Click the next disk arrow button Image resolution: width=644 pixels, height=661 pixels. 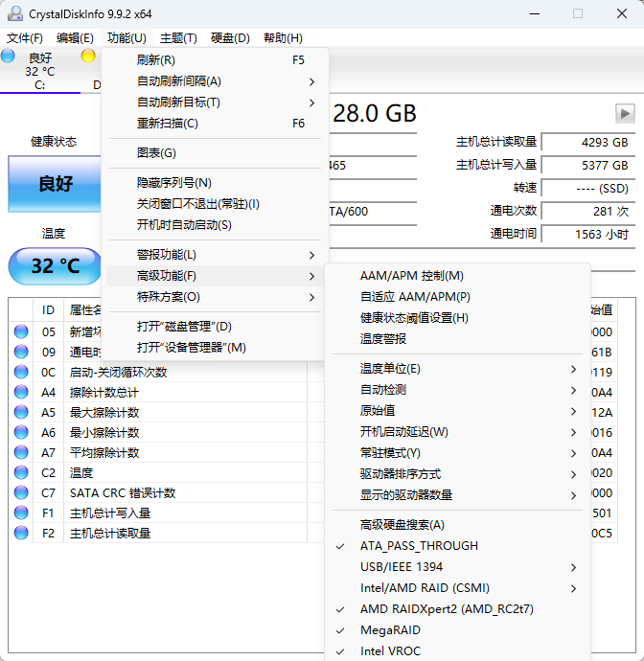click(x=625, y=113)
